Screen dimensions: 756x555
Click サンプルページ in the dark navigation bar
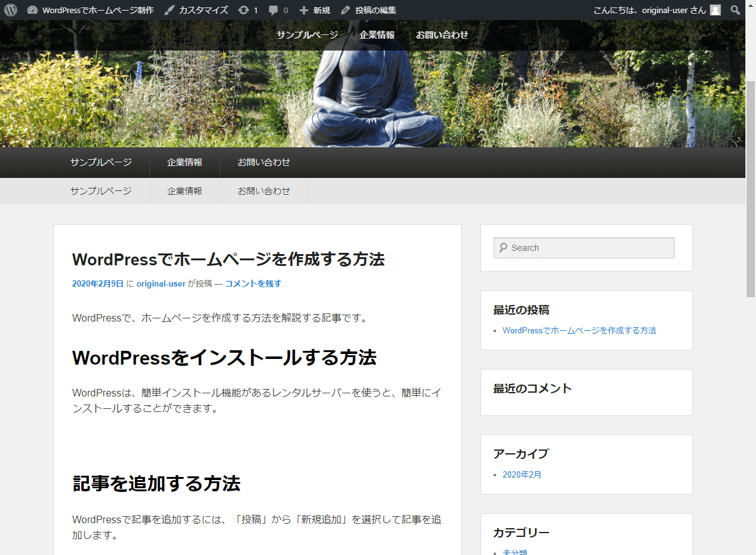[x=101, y=162]
